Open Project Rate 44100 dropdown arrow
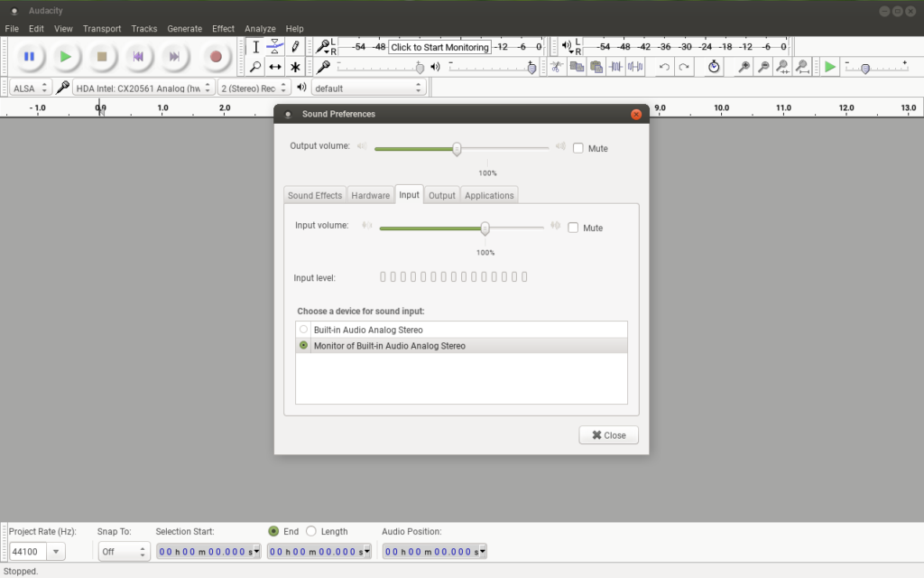This screenshot has width=924, height=578. pos(56,552)
